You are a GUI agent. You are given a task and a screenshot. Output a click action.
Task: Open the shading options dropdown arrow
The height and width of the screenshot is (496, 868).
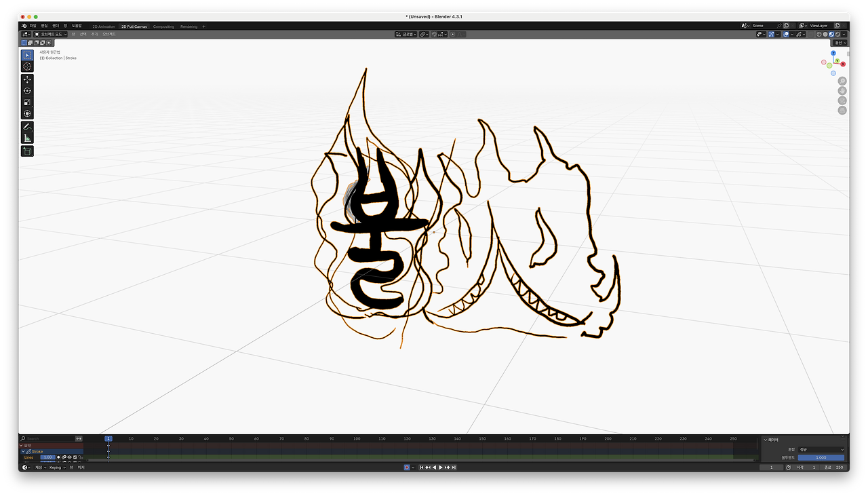844,34
